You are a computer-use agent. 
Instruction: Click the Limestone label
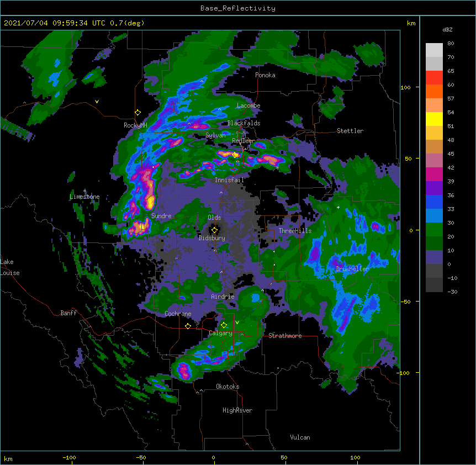(x=84, y=197)
